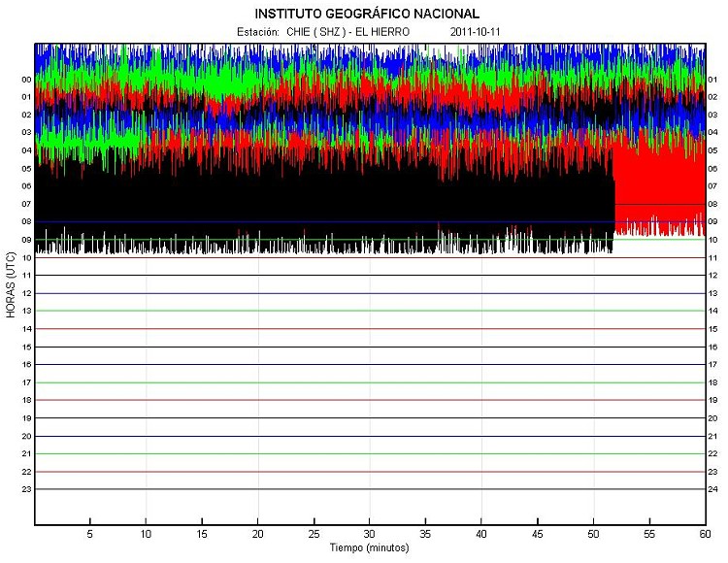Click the date text 2011-10-11
Screen dimensions: 728x563
coord(476,32)
